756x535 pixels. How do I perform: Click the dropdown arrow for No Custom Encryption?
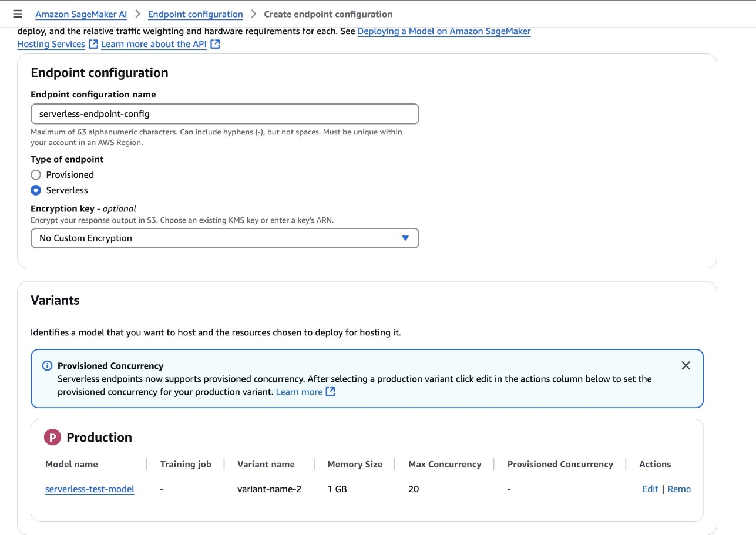coord(405,238)
